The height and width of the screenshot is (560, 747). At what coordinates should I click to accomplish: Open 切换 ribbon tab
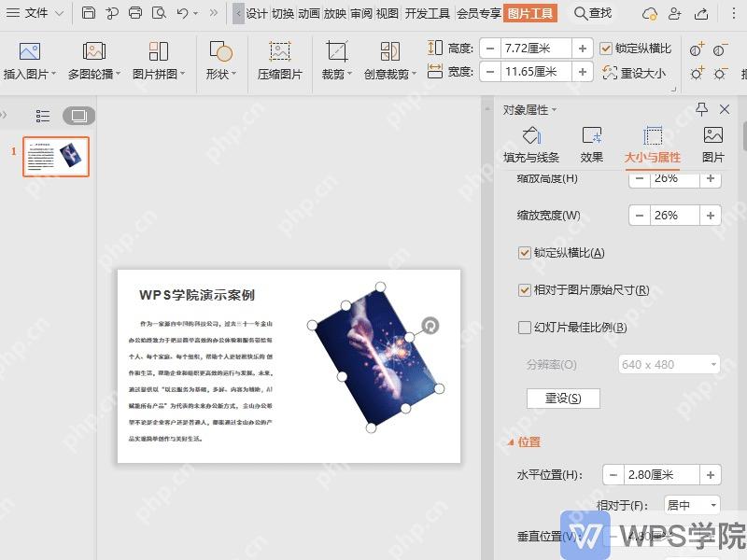(x=283, y=13)
